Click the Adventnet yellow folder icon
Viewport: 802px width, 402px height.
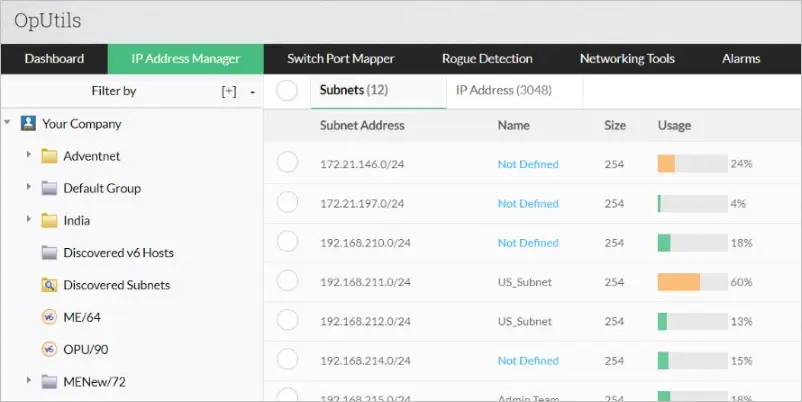point(49,155)
